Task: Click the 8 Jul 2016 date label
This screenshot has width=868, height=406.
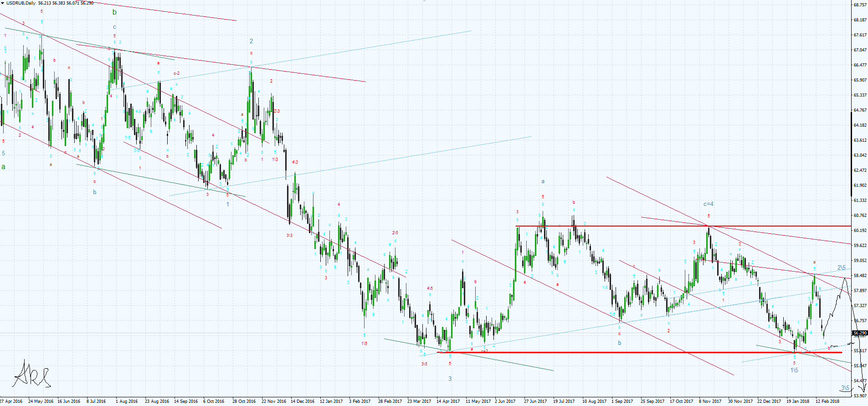Action: [96, 401]
